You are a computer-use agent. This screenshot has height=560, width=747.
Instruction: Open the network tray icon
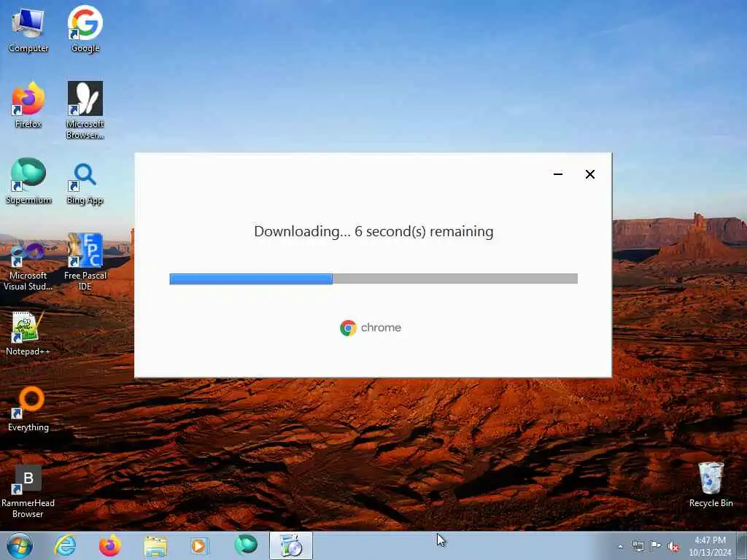[638, 546]
